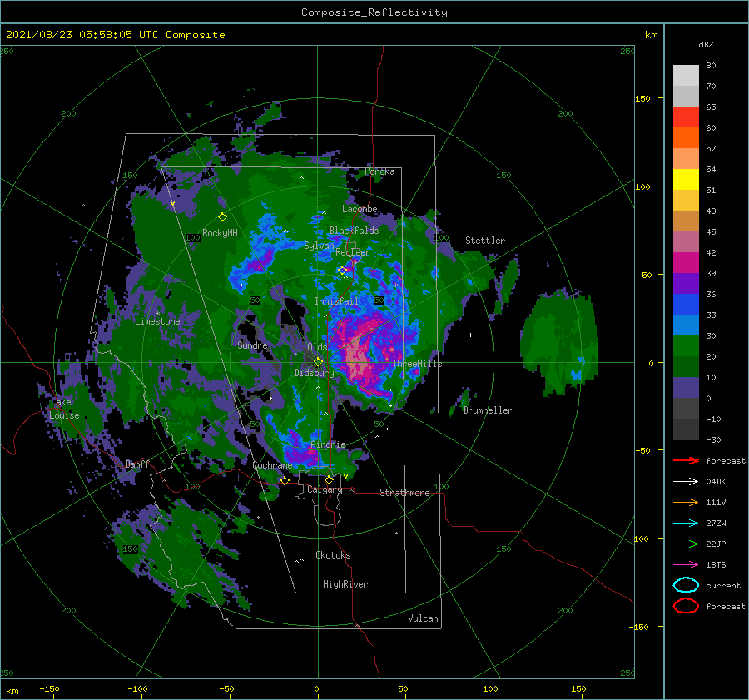Click the Sylvan label
749x700 pixels.
pos(319,246)
